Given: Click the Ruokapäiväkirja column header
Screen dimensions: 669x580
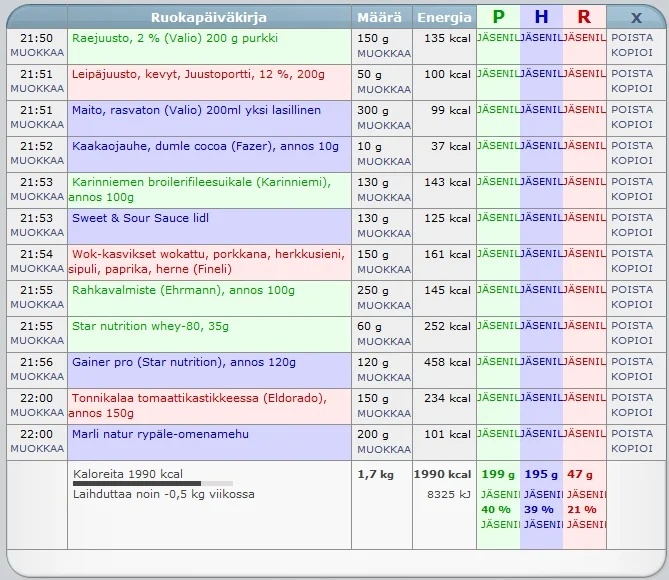Looking at the screenshot, I should (x=208, y=17).
